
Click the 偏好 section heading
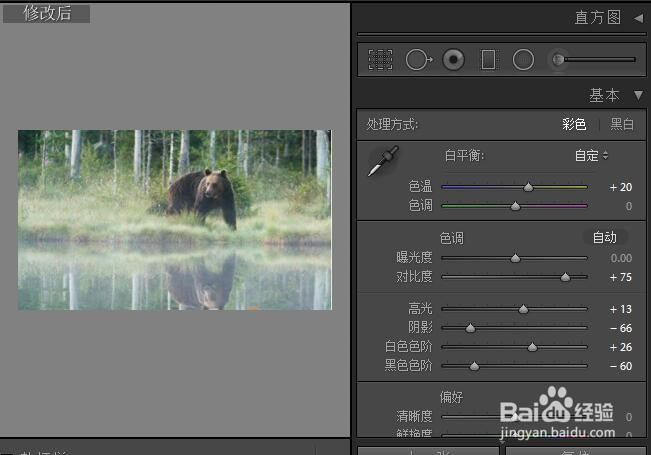(x=451, y=397)
